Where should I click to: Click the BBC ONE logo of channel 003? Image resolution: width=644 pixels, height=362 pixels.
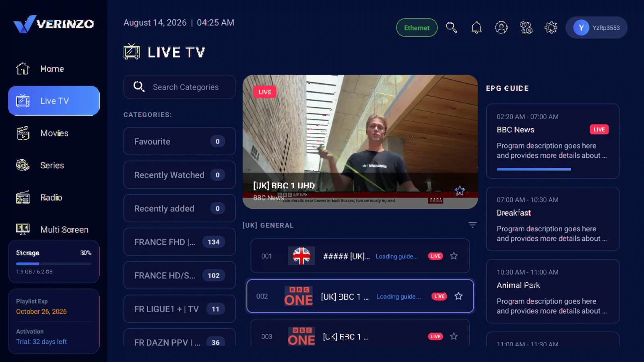[x=301, y=336]
